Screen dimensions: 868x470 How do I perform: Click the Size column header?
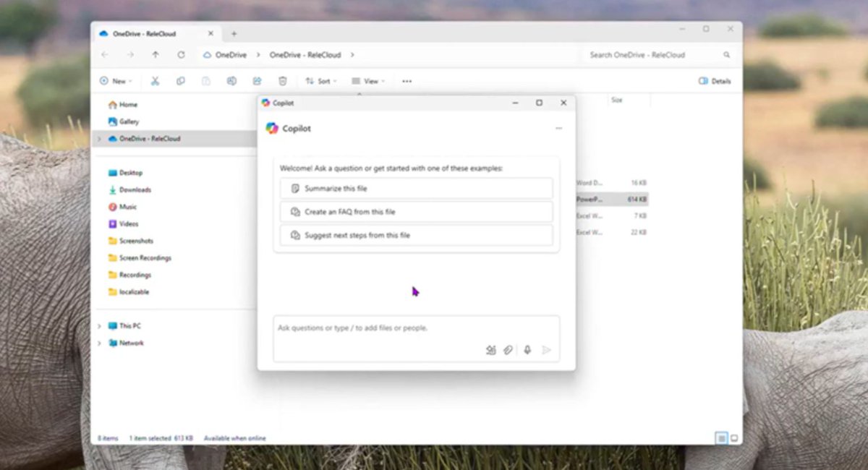617,100
